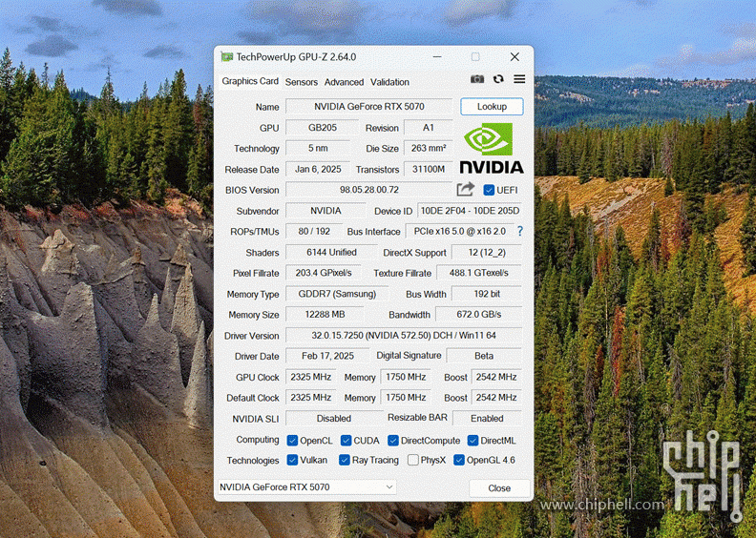
Task: Click the Shaders value 6144 Unified
Action: pyautogui.click(x=331, y=253)
